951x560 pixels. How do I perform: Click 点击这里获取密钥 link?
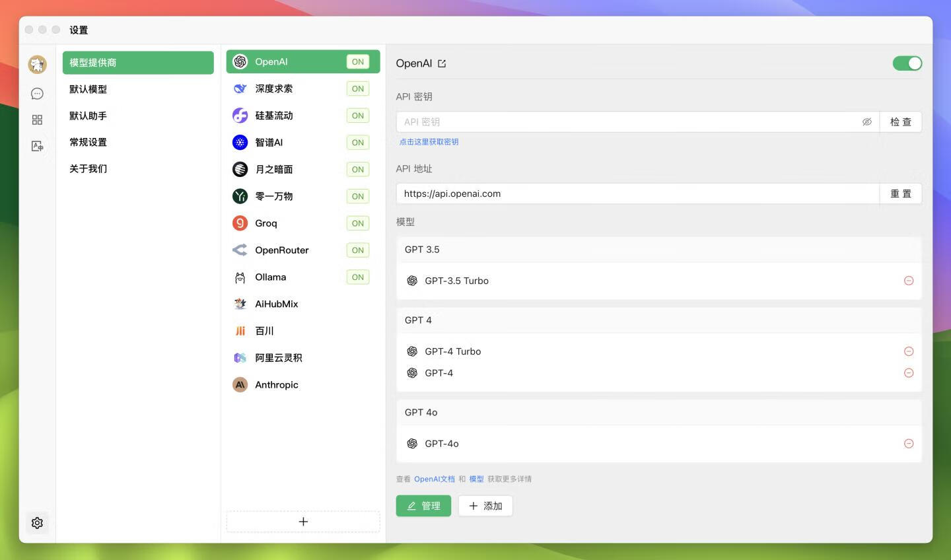pos(429,142)
